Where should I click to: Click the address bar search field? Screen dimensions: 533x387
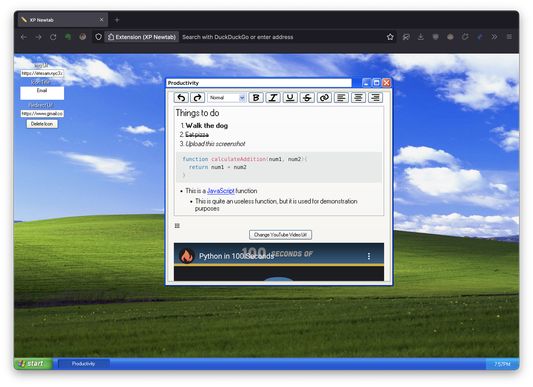coord(282,37)
